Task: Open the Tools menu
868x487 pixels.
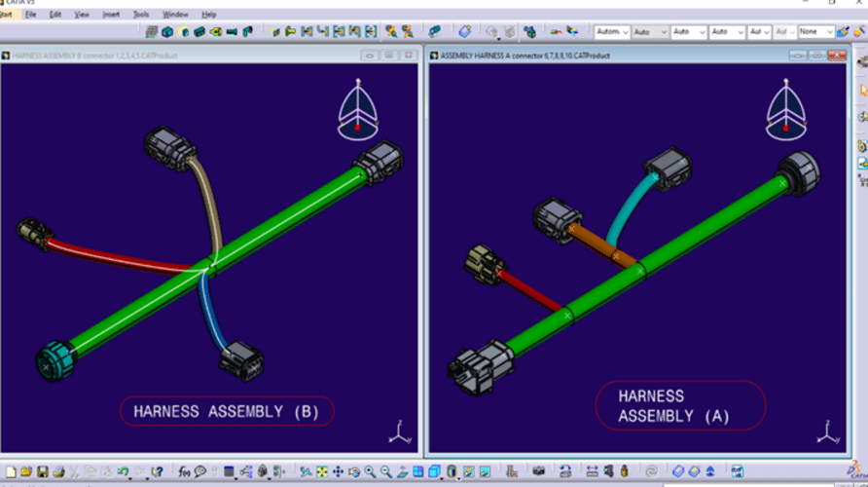Action: (141, 15)
